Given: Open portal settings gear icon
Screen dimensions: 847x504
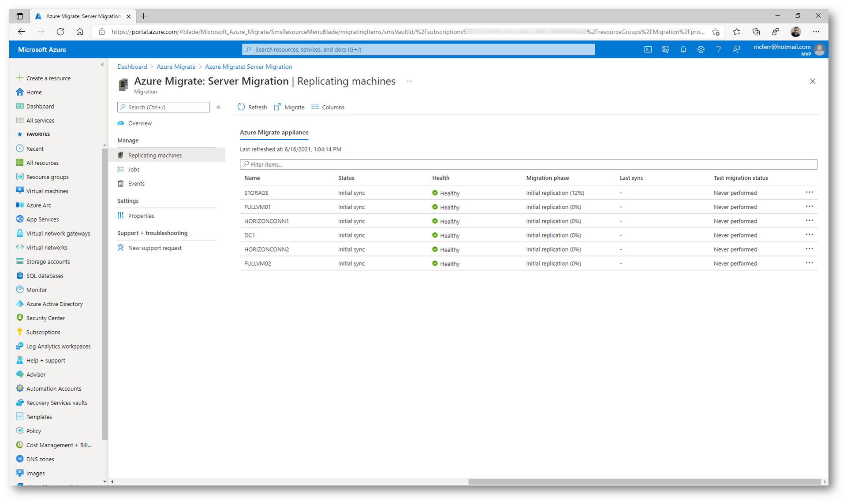Looking at the screenshot, I should tap(701, 49).
